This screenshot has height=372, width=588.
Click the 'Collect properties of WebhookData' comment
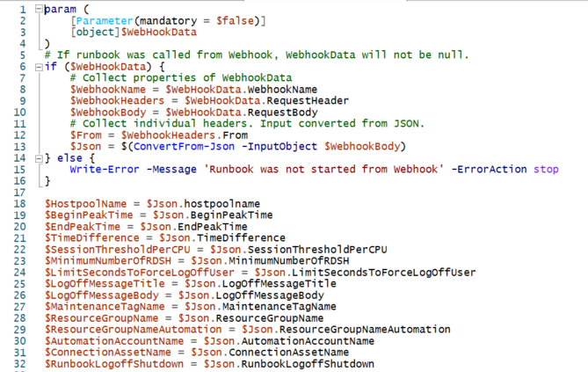tap(181, 78)
